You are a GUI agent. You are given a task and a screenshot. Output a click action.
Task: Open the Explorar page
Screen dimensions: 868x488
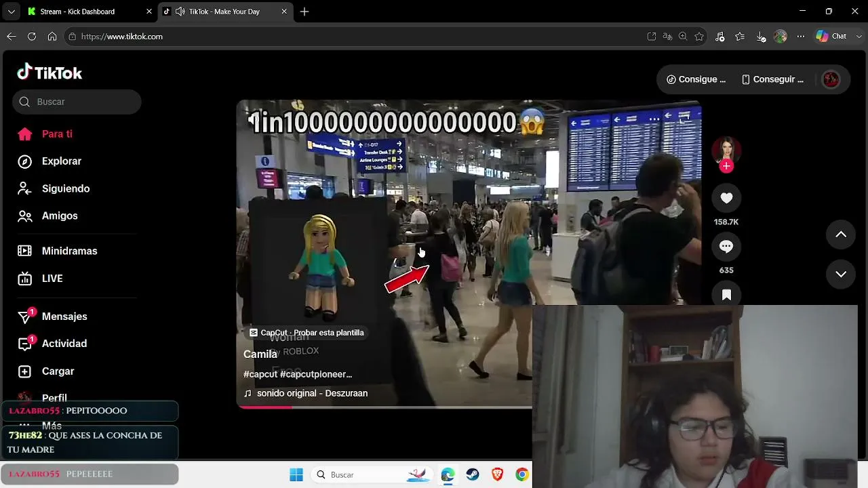pyautogui.click(x=62, y=161)
